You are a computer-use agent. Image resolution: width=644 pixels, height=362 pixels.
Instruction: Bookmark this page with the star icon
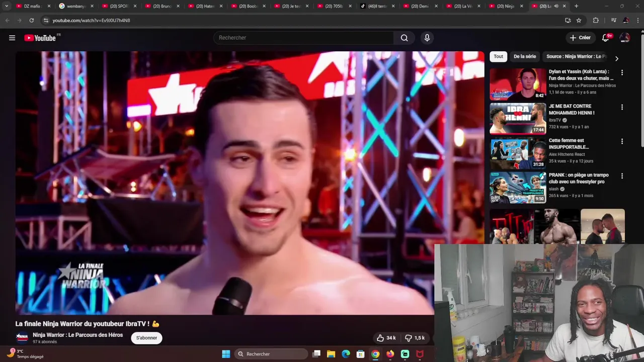tap(579, 20)
